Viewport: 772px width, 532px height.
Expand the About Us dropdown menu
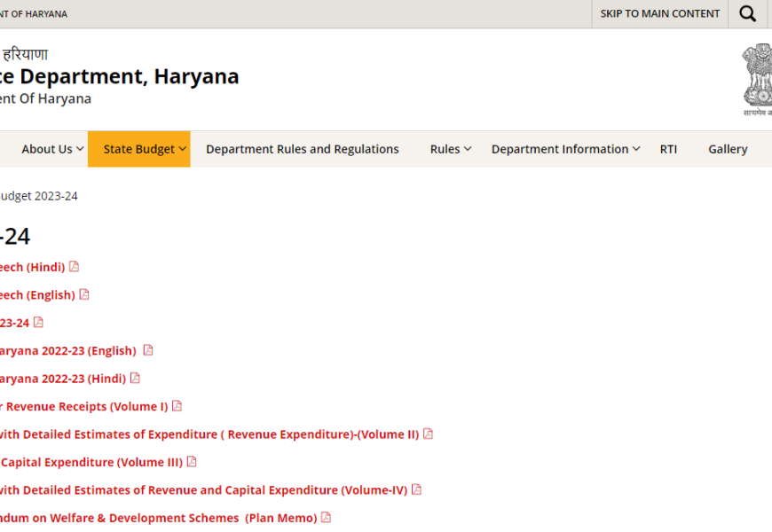pyautogui.click(x=52, y=149)
